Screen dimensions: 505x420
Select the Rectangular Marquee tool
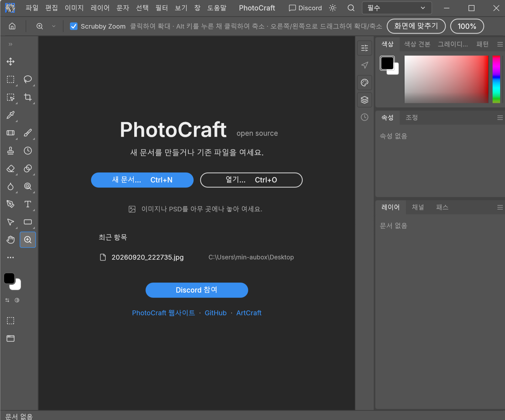pyautogui.click(x=11, y=79)
